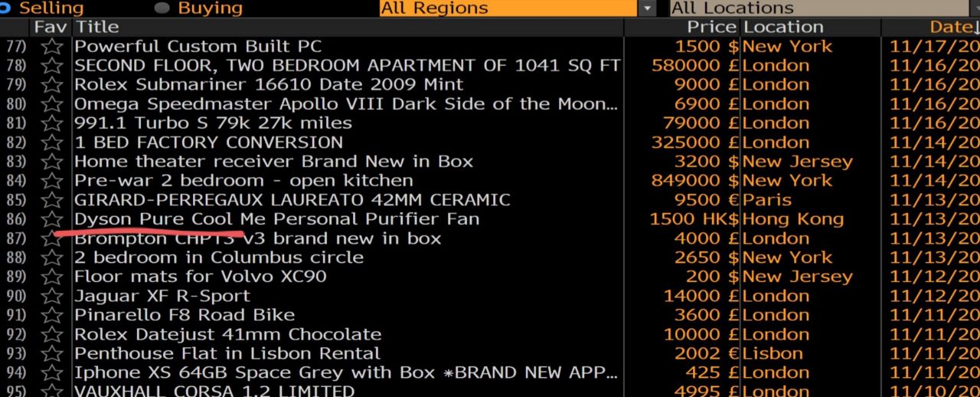Image resolution: width=980 pixels, height=397 pixels.
Task: Favorite the Powerful Custom Built PC listing
Action: (51, 47)
